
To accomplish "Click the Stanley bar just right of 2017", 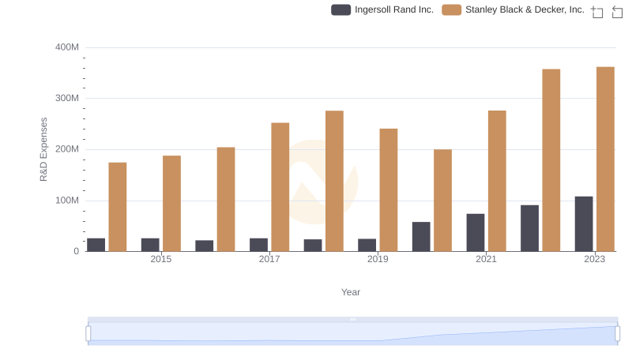I will point(280,187).
